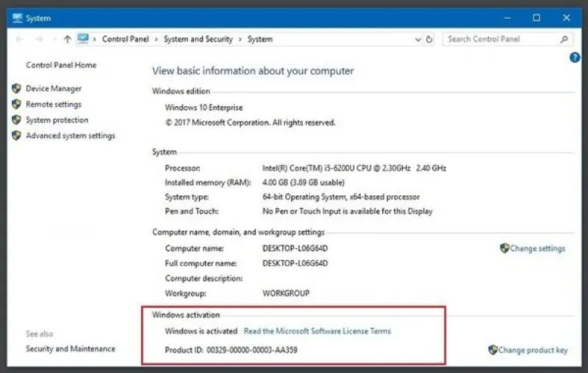
Task: Open Advanced system settings link
Action: [71, 136]
